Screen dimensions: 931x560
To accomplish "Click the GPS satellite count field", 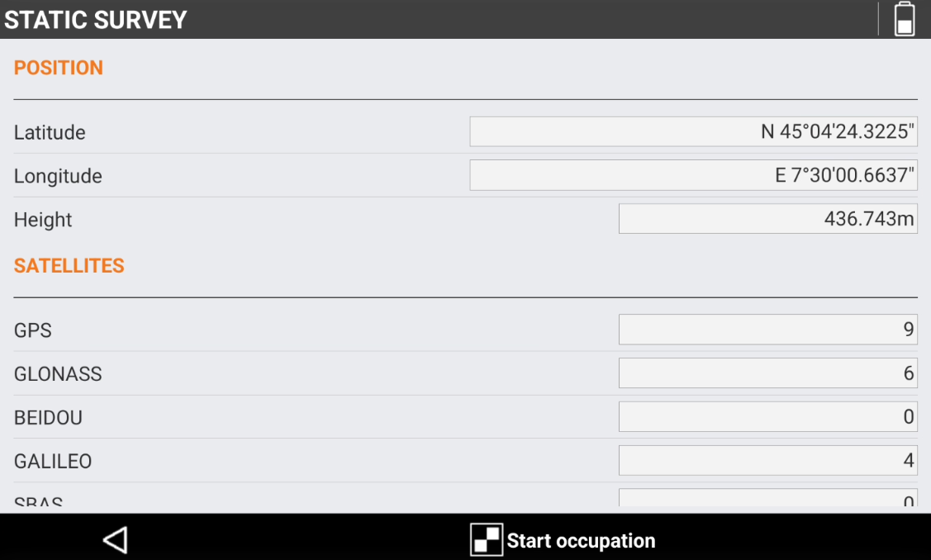I will [x=767, y=330].
